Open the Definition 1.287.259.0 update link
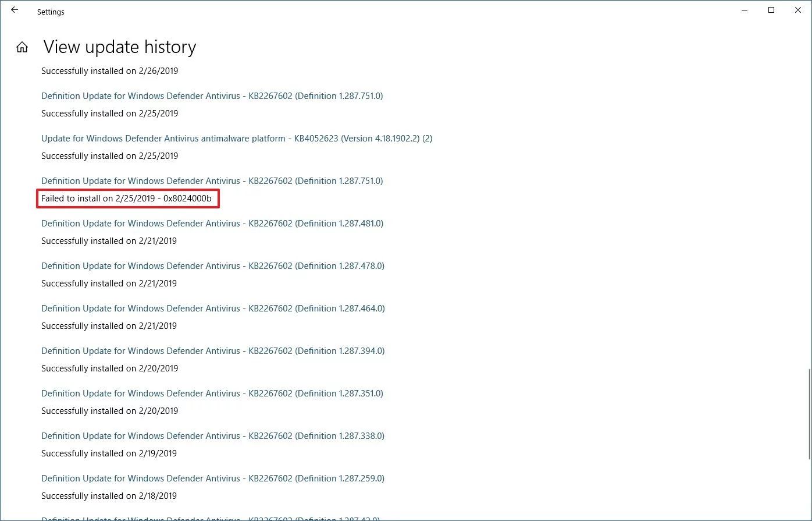812x521 pixels. pos(213,479)
